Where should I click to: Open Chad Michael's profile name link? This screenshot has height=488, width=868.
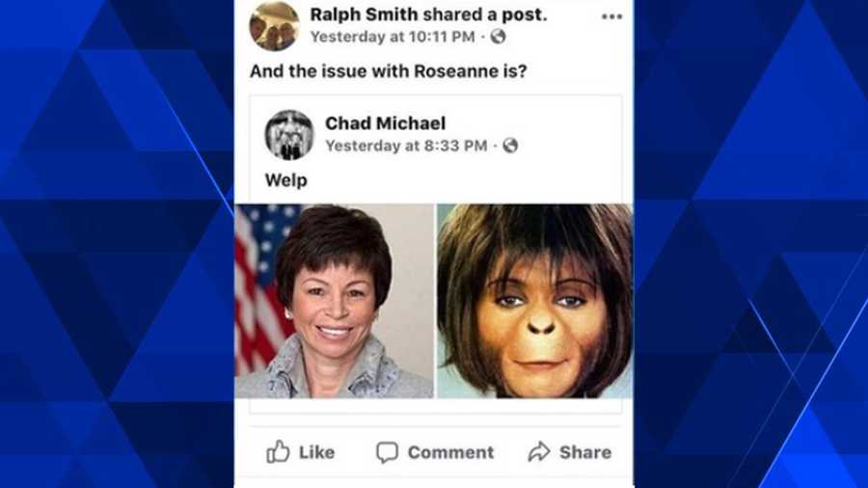(385, 123)
